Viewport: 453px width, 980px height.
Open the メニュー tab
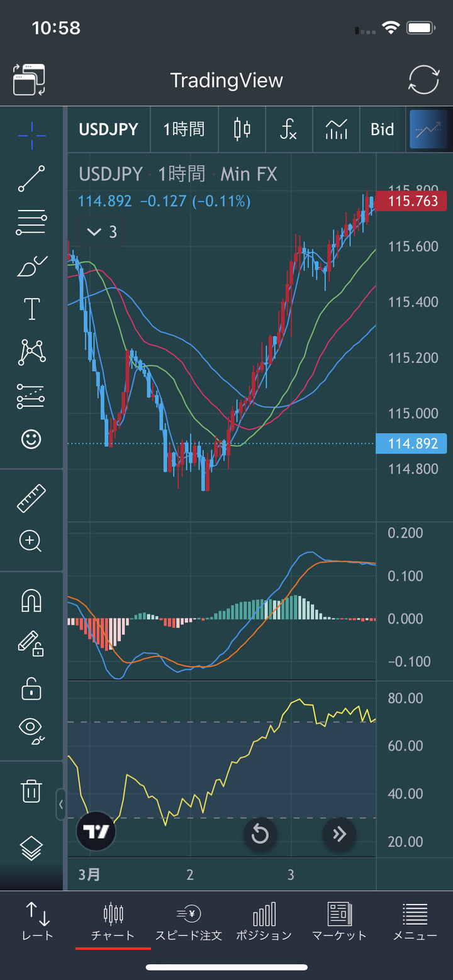click(x=415, y=921)
